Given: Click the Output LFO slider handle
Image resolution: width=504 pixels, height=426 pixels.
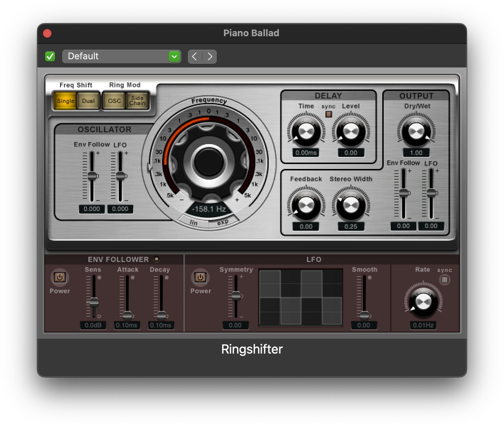Looking at the screenshot, I should pos(431,193).
